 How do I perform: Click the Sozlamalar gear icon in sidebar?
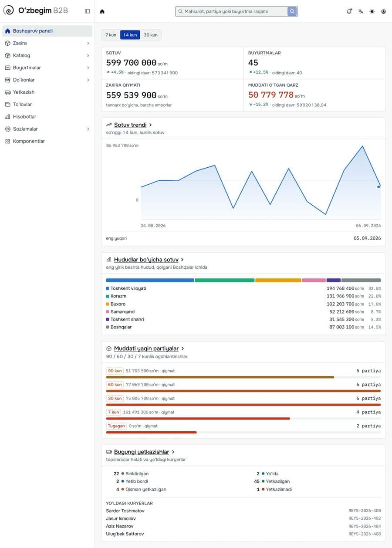click(7, 129)
